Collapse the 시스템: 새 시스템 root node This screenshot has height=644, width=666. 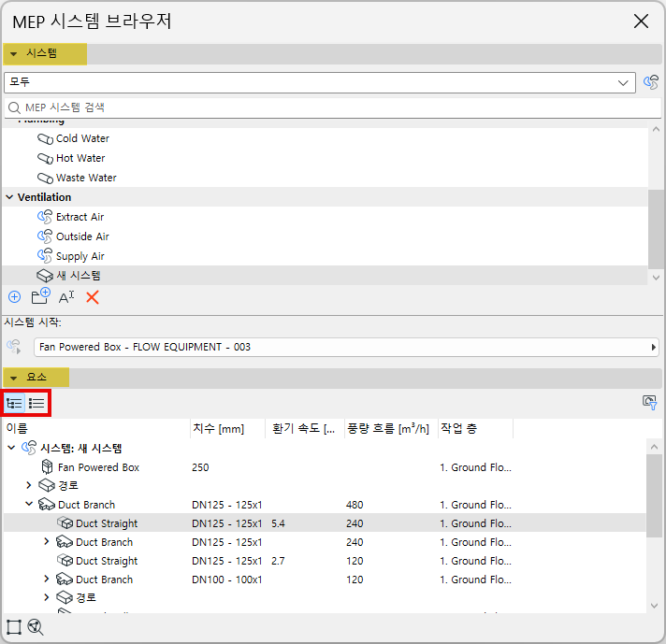point(11,448)
